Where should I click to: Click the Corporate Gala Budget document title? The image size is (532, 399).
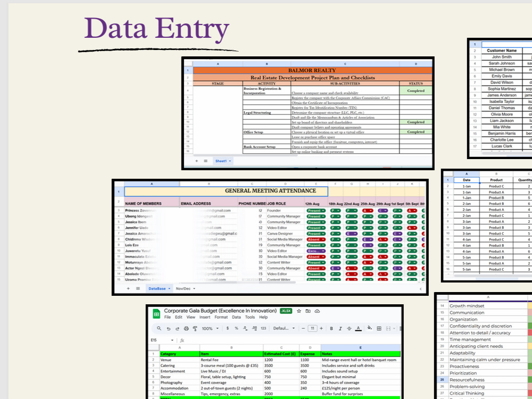221,311
